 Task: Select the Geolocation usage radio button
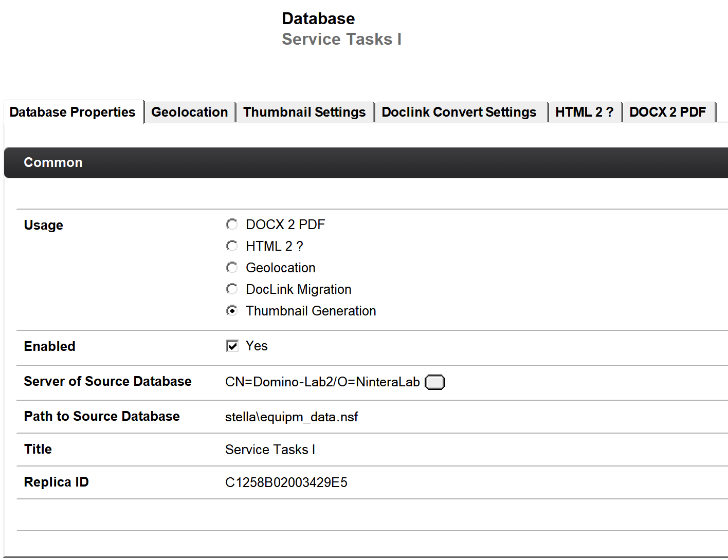tap(232, 268)
